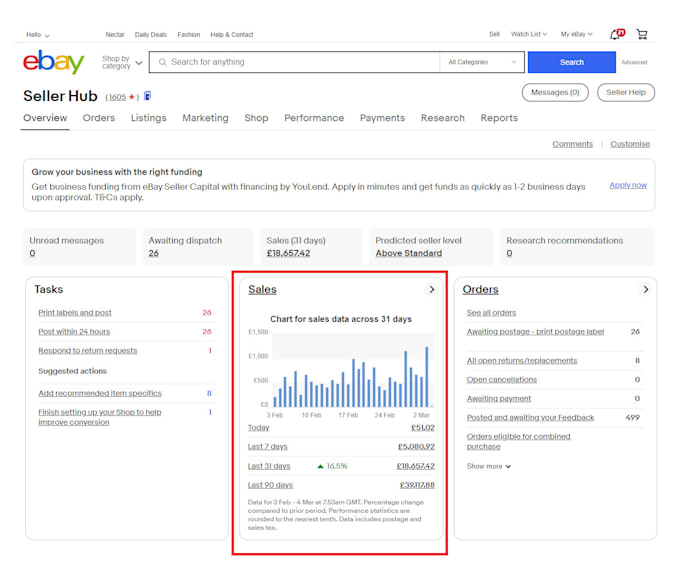Viewport: 680px width, 564px height.
Task: Switch to the Marketing tab
Action: [205, 118]
